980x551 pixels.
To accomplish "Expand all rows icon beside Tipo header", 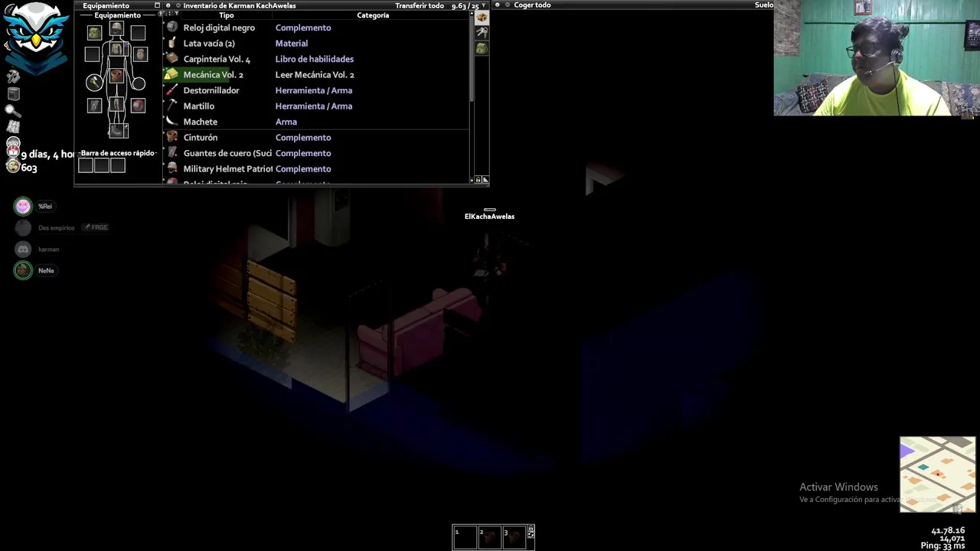I will tap(168, 14).
